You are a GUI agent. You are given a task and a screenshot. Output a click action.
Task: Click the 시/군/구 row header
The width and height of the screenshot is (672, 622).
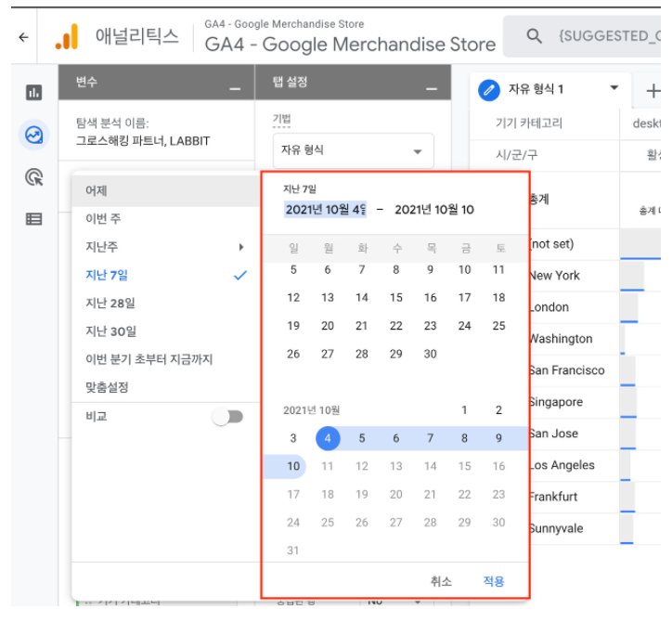[x=516, y=155]
